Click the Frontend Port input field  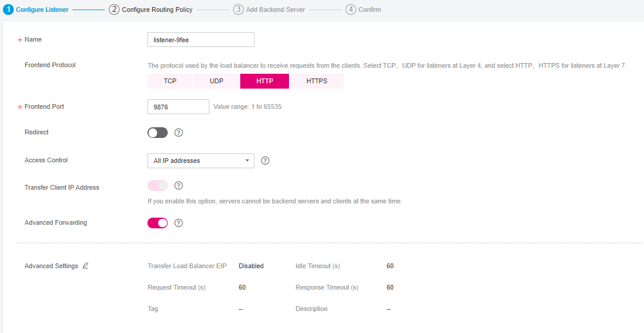[178, 107]
